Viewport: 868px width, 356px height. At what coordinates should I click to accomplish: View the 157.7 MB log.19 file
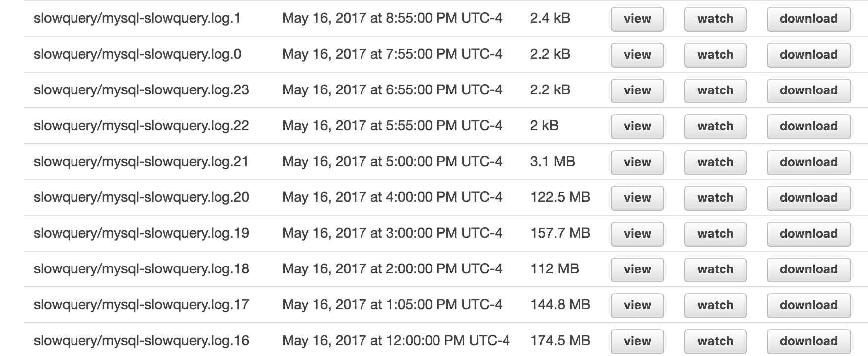(637, 234)
